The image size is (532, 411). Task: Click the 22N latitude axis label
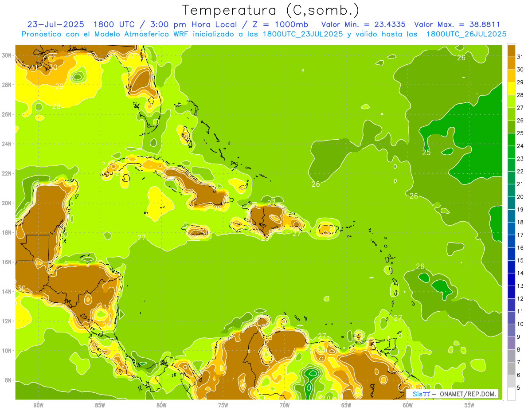pyautogui.click(x=8, y=173)
